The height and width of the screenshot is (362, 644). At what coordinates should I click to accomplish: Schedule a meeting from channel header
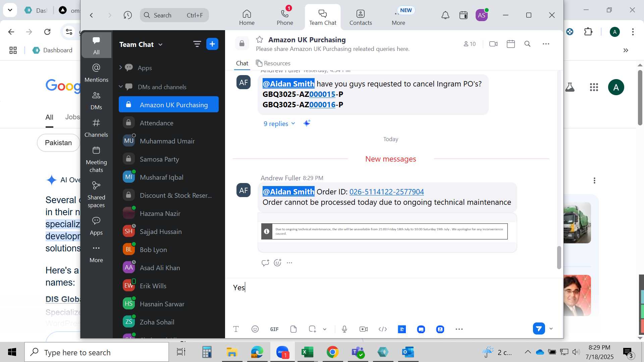coord(511,44)
